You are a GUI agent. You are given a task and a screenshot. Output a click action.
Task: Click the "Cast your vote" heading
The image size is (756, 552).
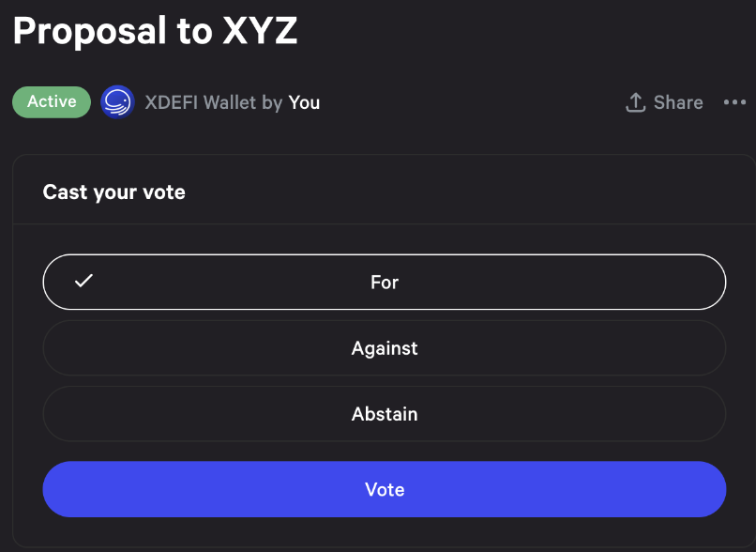(114, 192)
